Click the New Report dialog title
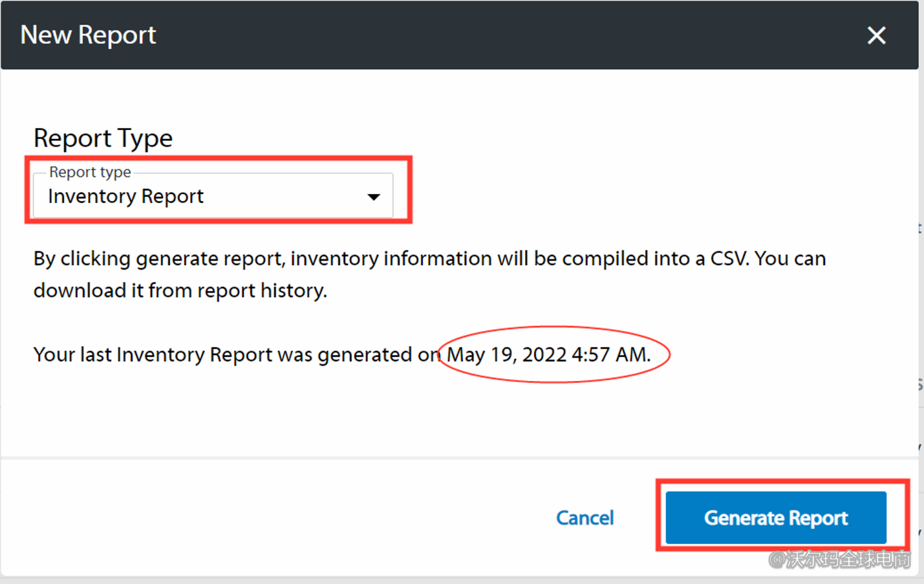The height and width of the screenshot is (584, 924). click(x=88, y=35)
